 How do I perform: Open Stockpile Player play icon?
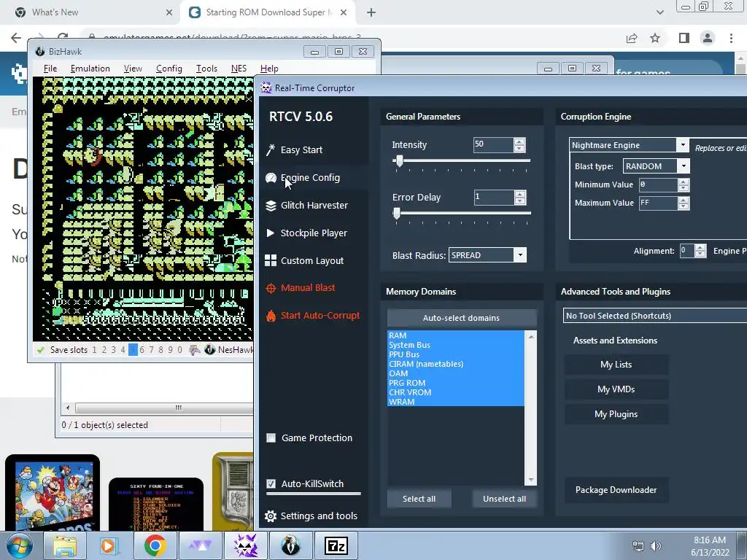point(271,233)
